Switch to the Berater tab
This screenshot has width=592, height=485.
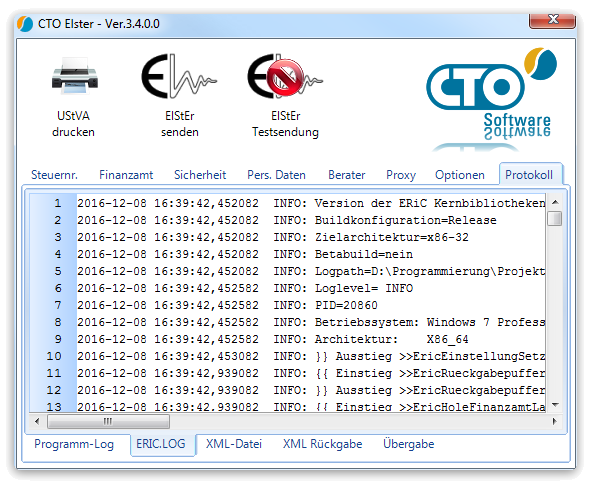tap(347, 175)
